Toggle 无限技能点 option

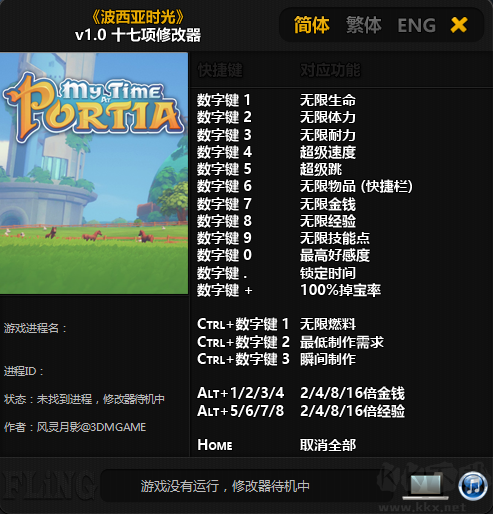(335, 238)
